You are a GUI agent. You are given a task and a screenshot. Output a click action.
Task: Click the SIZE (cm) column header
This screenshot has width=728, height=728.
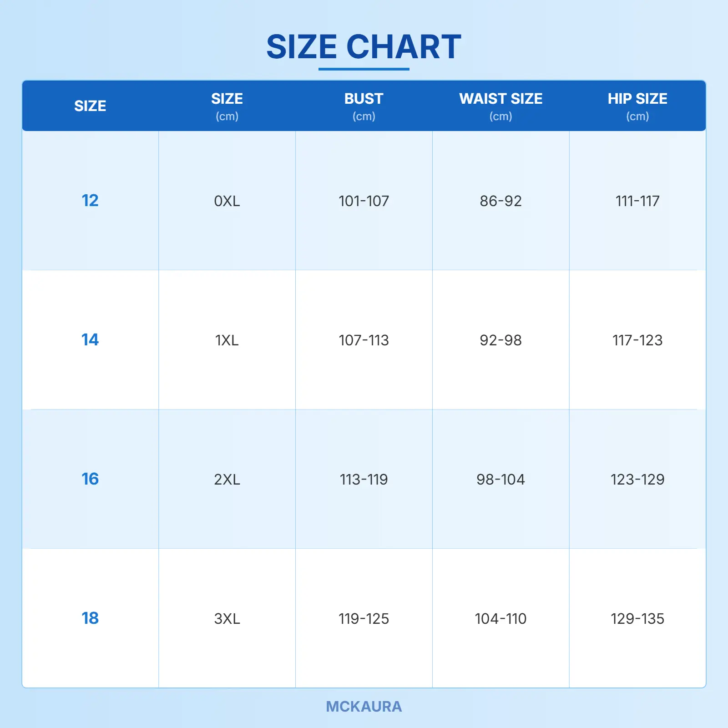click(227, 106)
